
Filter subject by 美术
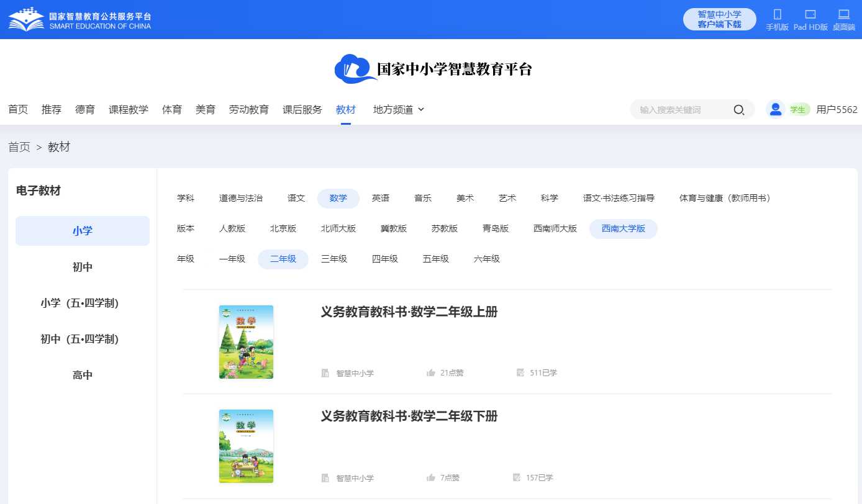(465, 199)
